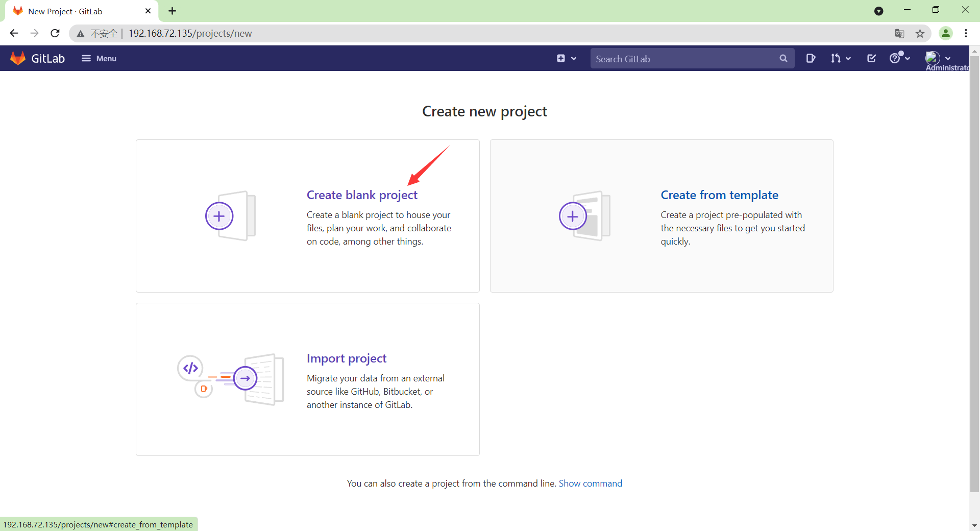The height and width of the screenshot is (531, 980).
Task: Open the Google Translate icon in address bar
Action: tap(899, 33)
